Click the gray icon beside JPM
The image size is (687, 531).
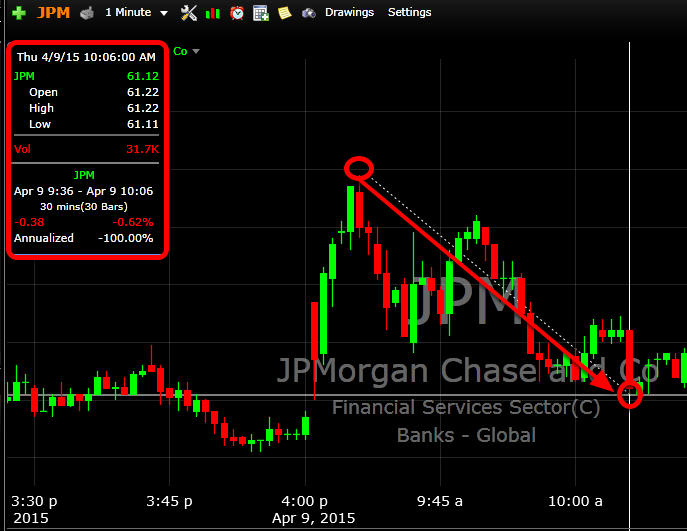pos(87,13)
